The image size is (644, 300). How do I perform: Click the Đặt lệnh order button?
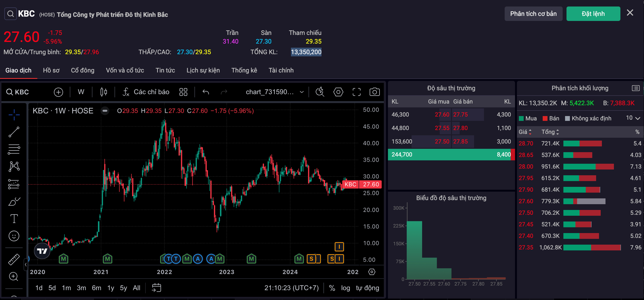click(593, 14)
